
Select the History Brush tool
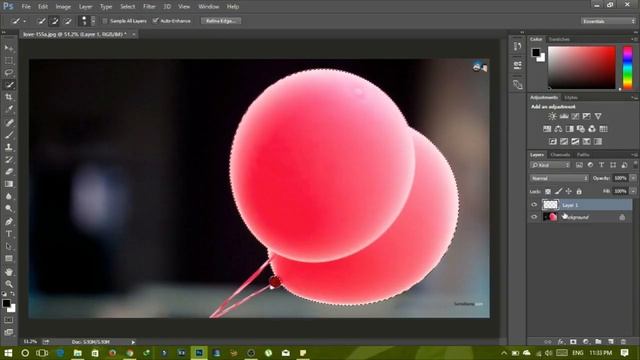pyautogui.click(x=9, y=160)
